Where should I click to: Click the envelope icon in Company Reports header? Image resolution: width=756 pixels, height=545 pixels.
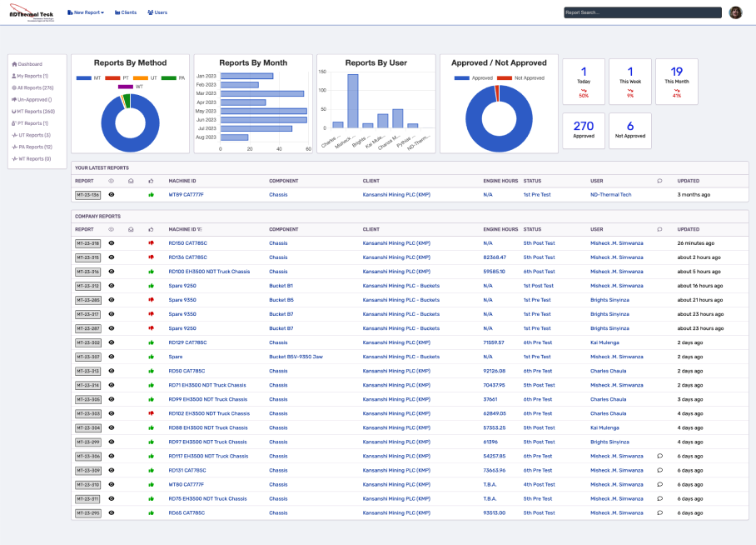pyautogui.click(x=131, y=229)
